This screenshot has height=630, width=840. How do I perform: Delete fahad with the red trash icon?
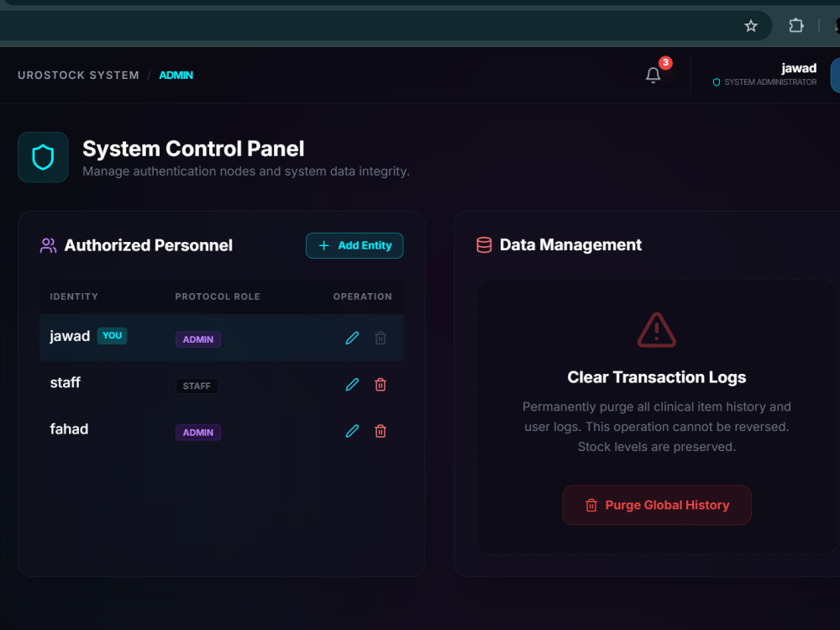pos(381,431)
